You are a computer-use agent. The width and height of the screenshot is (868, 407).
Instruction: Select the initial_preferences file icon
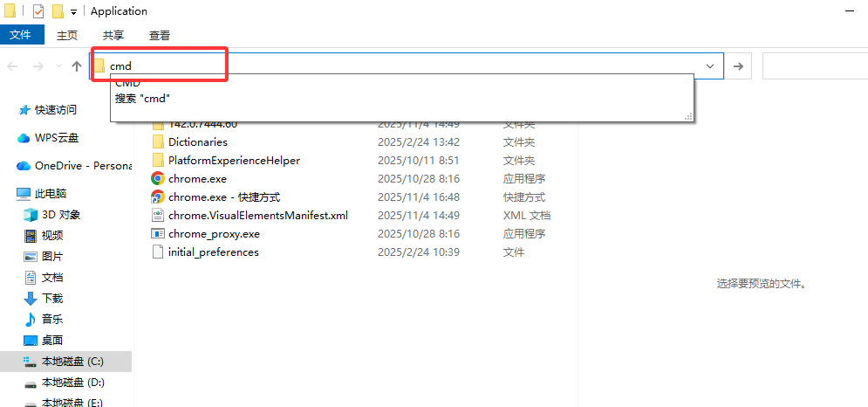point(158,252)
